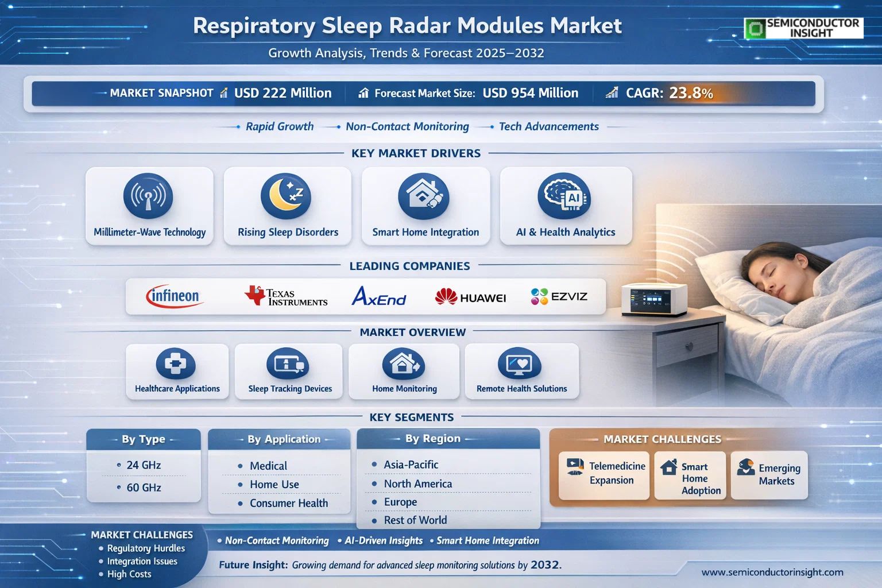Click the Rapid Growth tagline

click(280, 126)
